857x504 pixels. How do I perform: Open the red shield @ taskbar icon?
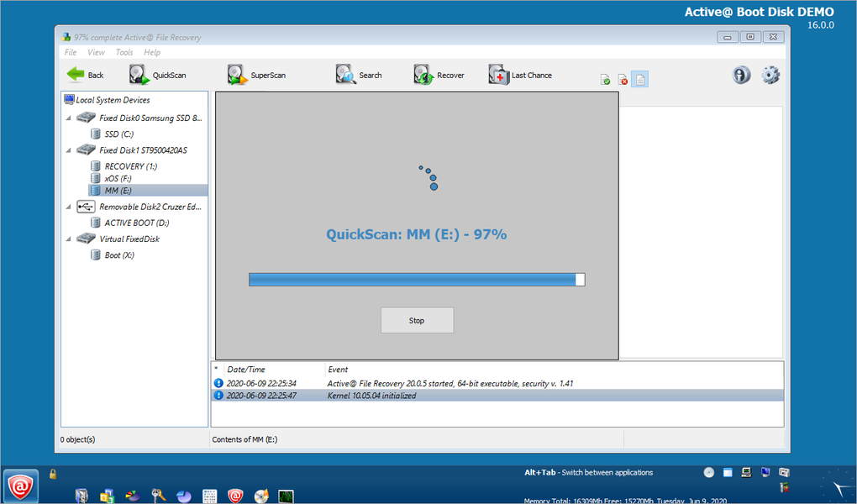tap(235, 496)
